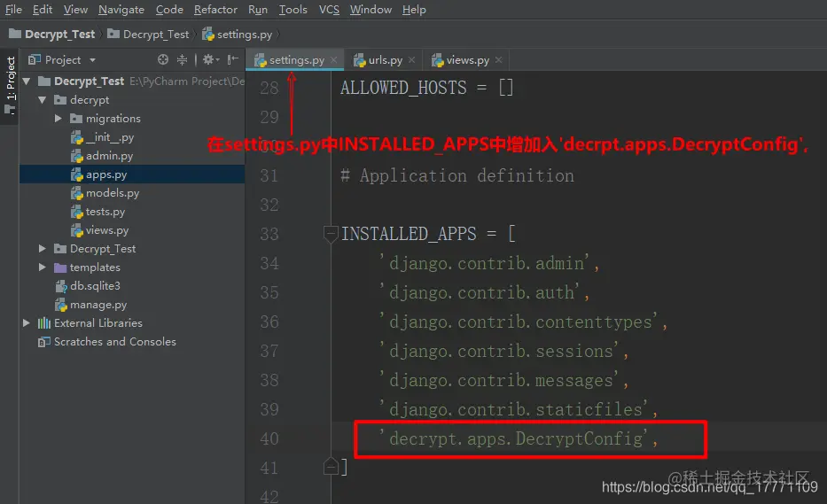Click the '# Application definition' comment

pyautogui.click(x=457, y=175)
